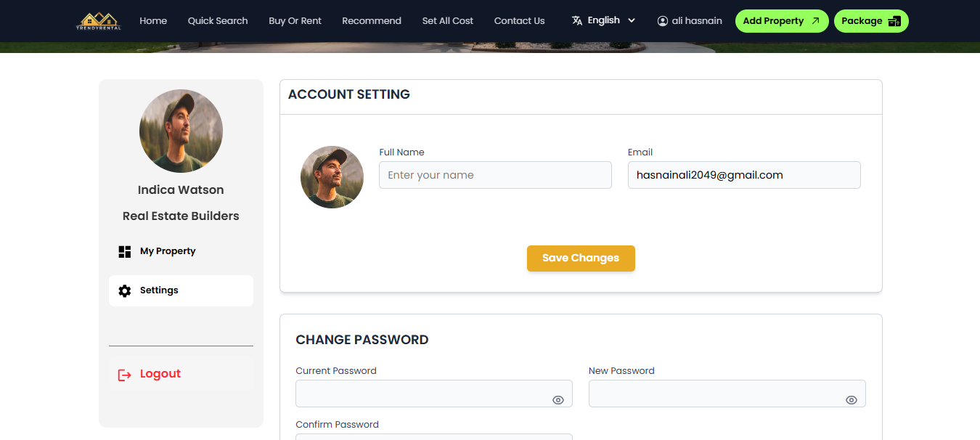The height and width of the screenshot is (440, 980).
Task: Focus the Full Name input field
Action: pyautogui.click(x=495, y=175)
